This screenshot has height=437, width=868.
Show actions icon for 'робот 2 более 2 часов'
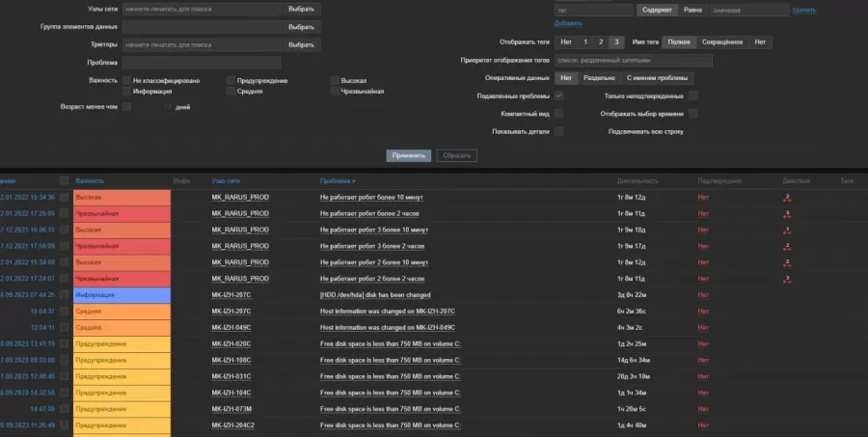click(787, 279)
